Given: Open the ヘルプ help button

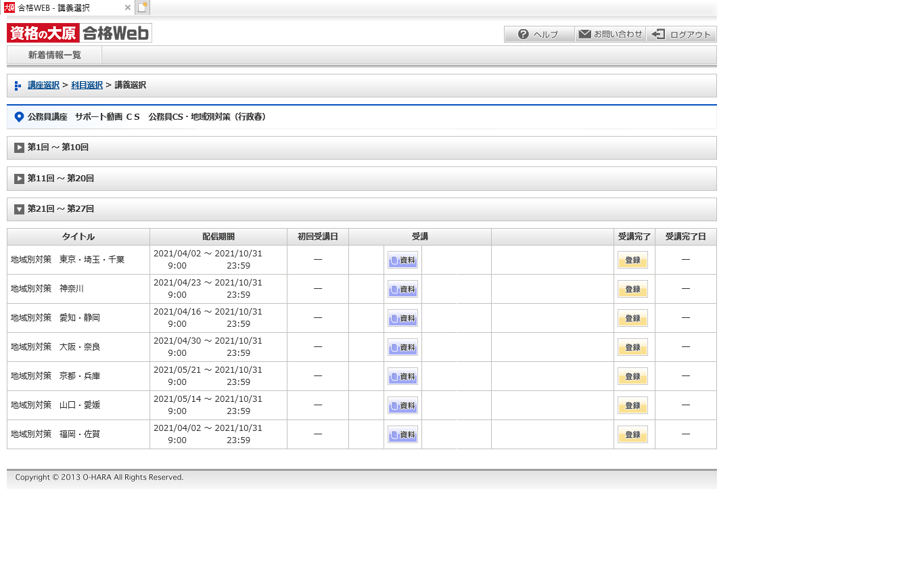Looking at the screenshot, I should (539, 35).
